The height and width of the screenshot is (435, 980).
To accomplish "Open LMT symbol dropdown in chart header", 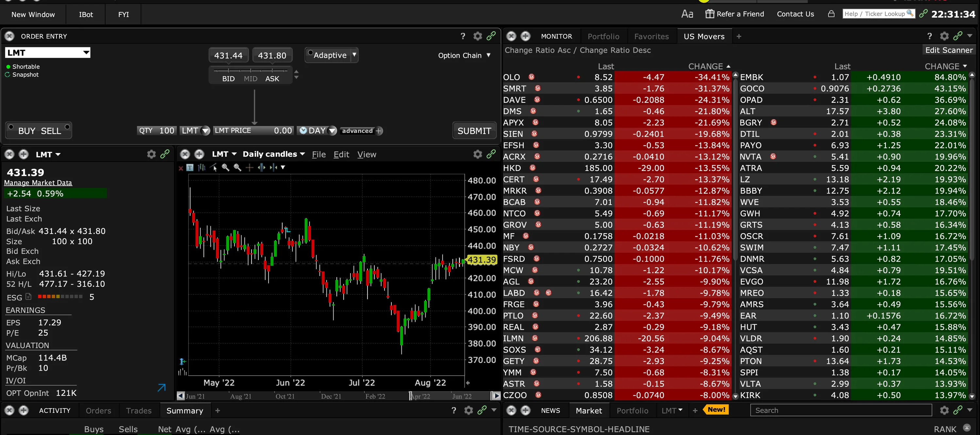I will click(224, 154).
